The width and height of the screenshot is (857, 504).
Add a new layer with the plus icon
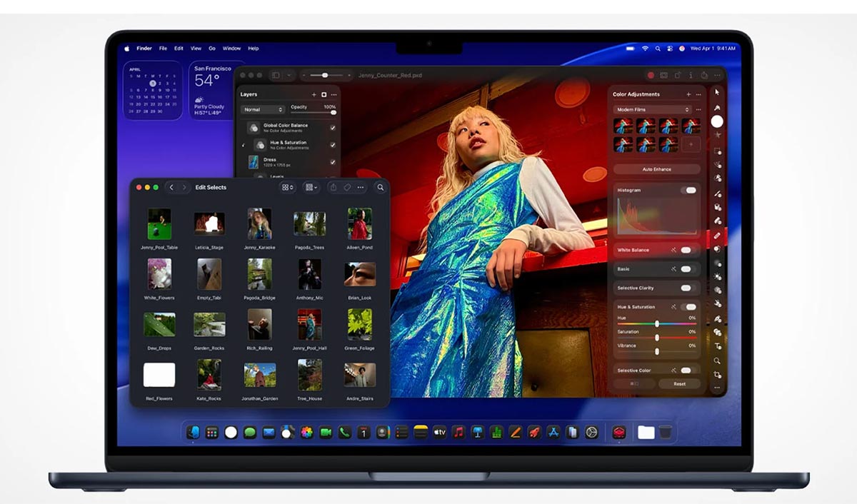click(x=314, y=95)
